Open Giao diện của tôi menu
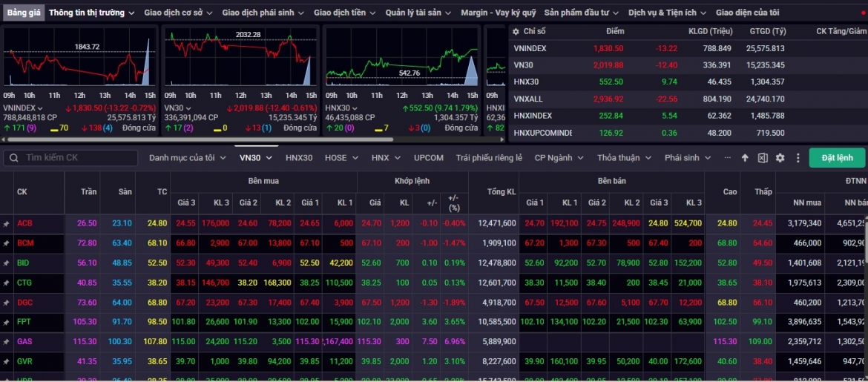This screenshot has width=868, height=382. tap(747, 12)
